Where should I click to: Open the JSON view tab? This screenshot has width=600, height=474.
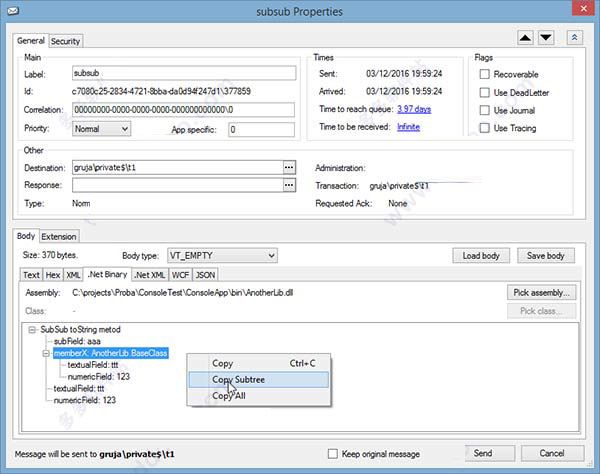tap(205, 275)
